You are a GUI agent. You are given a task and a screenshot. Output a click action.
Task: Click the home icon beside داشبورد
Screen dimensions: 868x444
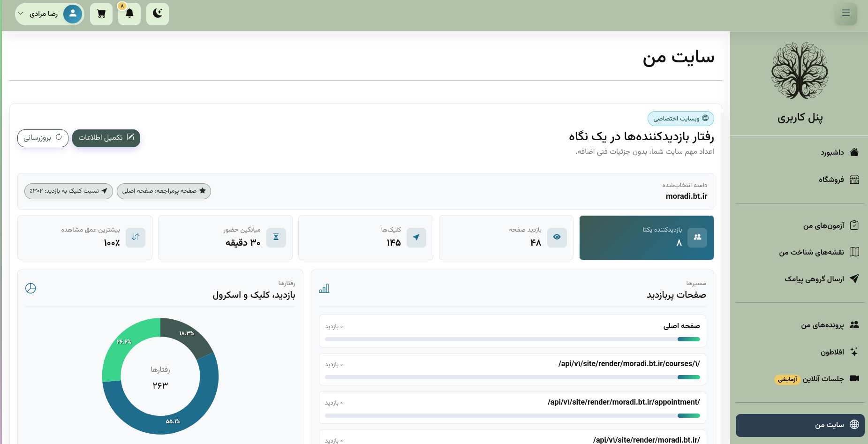pyautogui.click(x=854, y=152)
